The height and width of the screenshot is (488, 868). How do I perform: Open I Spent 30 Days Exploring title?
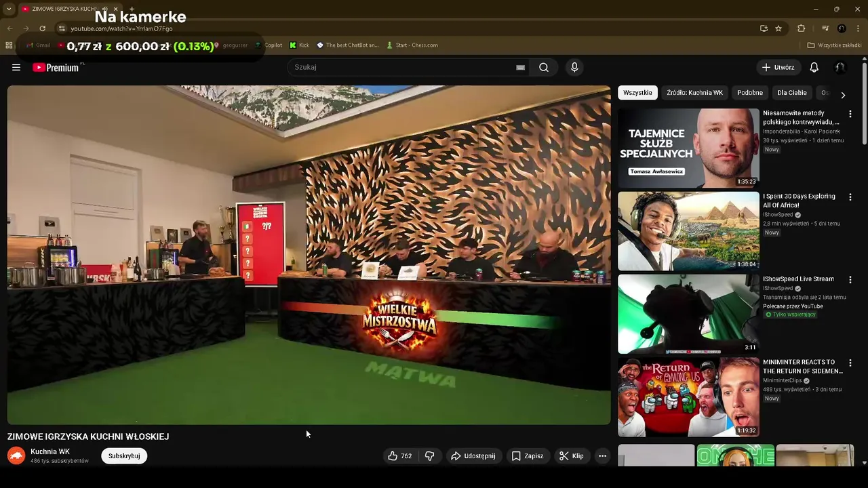799,201
